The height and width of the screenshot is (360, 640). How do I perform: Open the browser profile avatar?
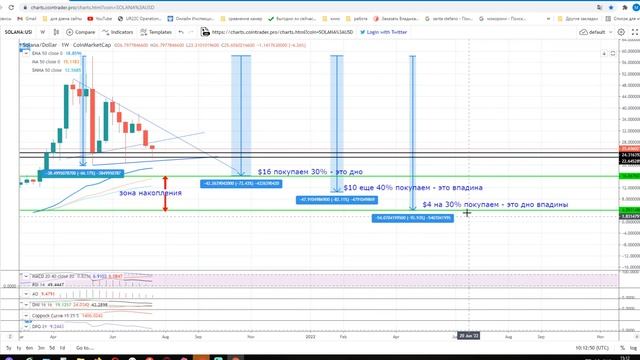point(636,7)
